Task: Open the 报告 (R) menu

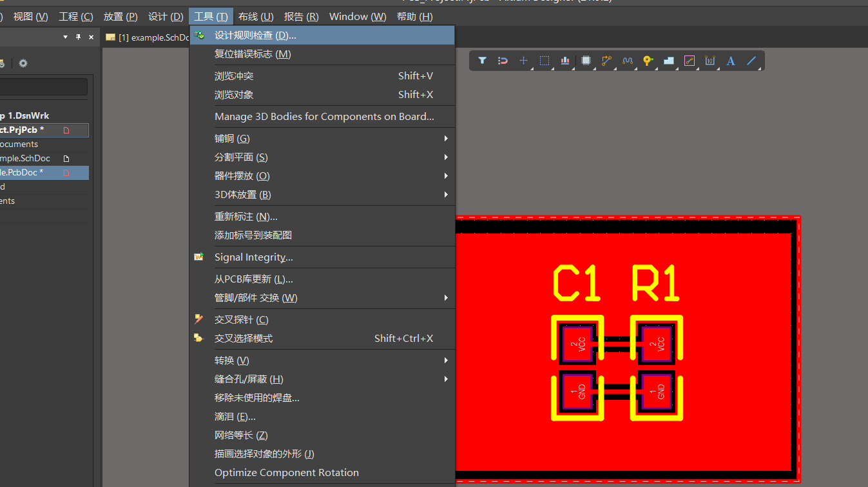Action: (x=302, y=17)
